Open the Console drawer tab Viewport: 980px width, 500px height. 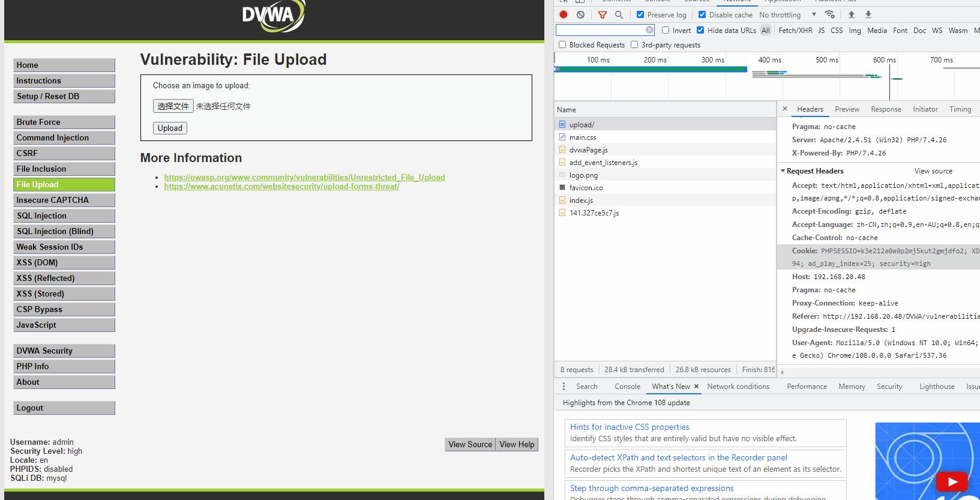tap(627, 387)
